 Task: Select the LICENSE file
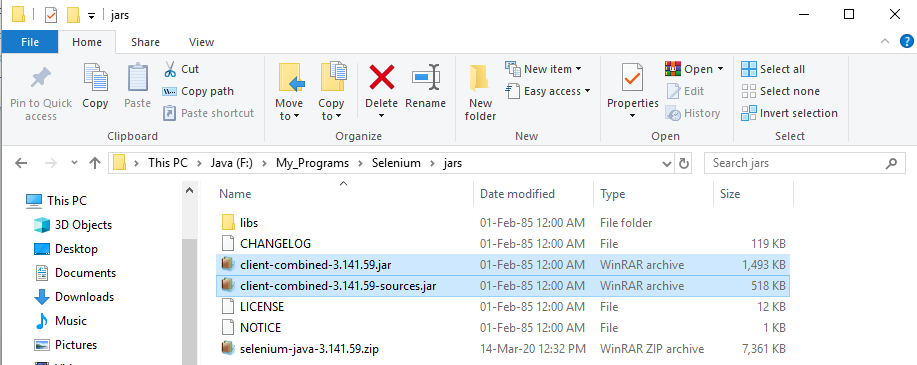(503, 307)
